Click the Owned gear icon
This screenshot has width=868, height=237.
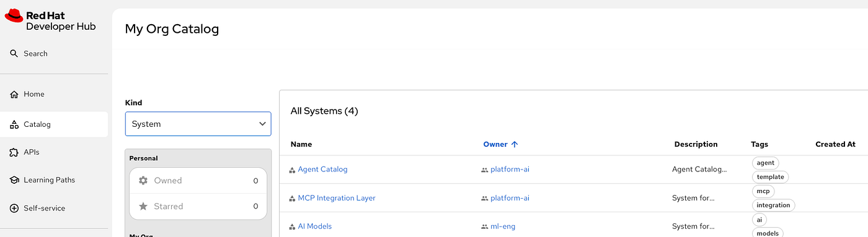(143, 181)
